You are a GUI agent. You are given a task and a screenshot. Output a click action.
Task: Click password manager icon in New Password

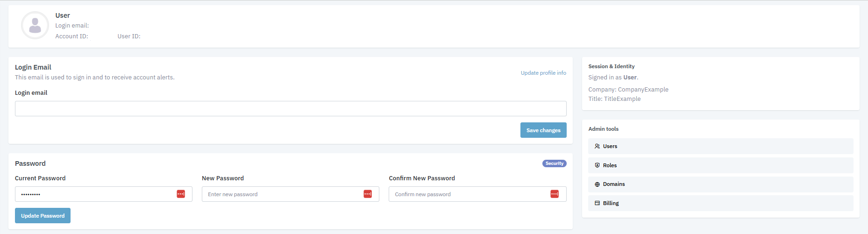click(x=368, y=194)
